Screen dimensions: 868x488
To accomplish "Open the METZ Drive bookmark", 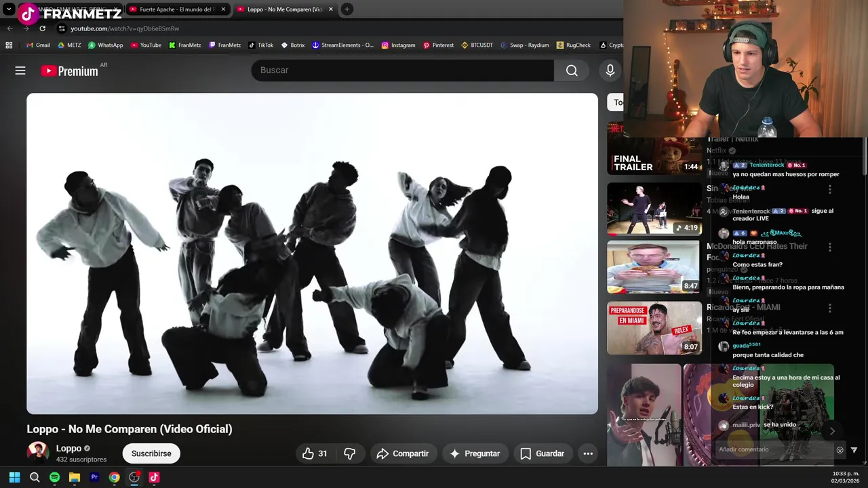I will point(69,45).
